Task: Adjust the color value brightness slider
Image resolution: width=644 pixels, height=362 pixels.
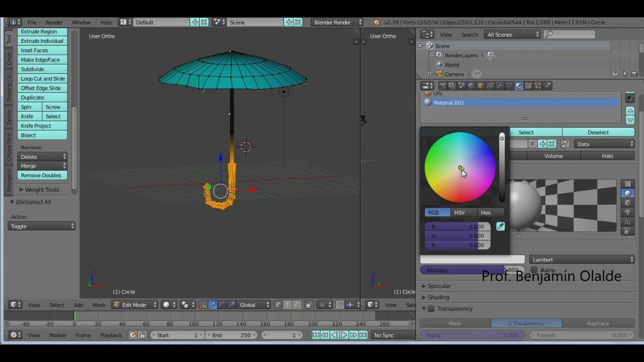Action: click(502, 168)
